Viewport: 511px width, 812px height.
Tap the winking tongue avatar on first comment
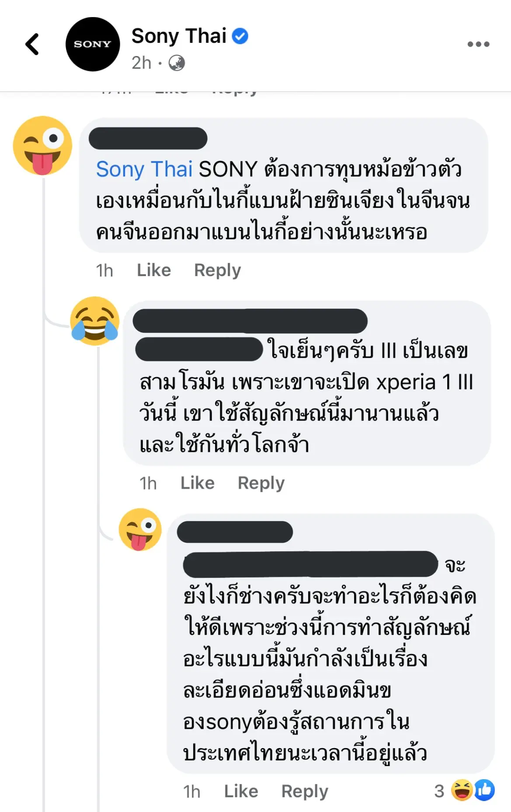point(42,145)
